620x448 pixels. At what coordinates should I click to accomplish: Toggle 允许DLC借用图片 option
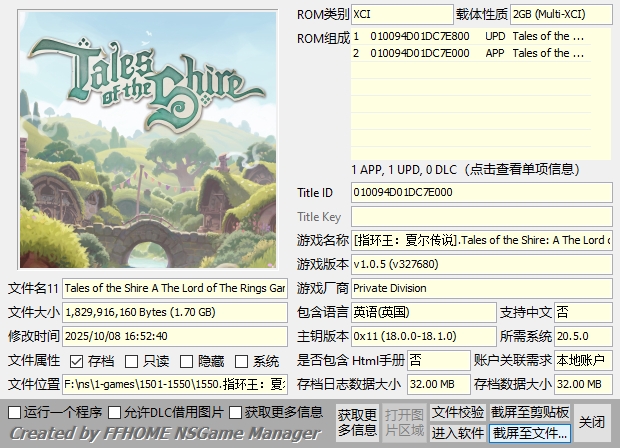point(115,412)
